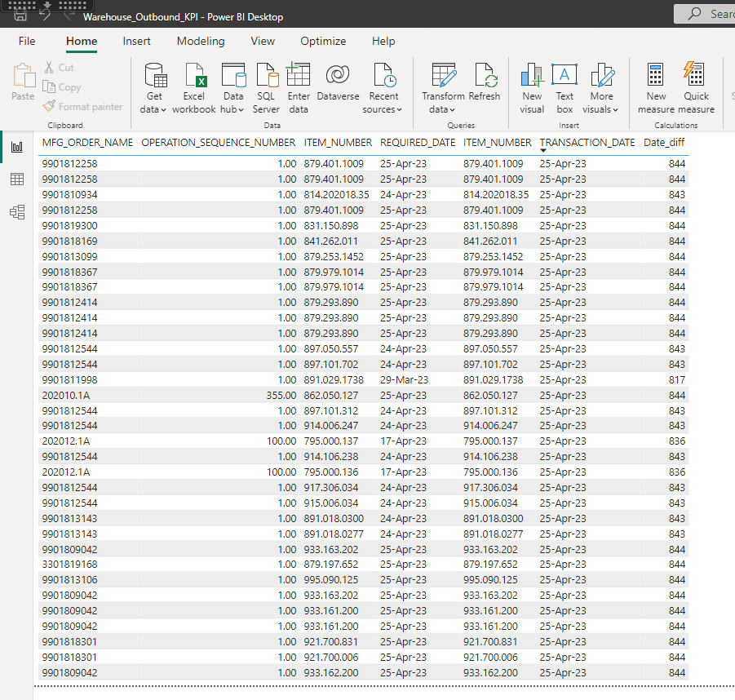Switch to the Modeling tab
735x700 pixels.
[201, 41]
